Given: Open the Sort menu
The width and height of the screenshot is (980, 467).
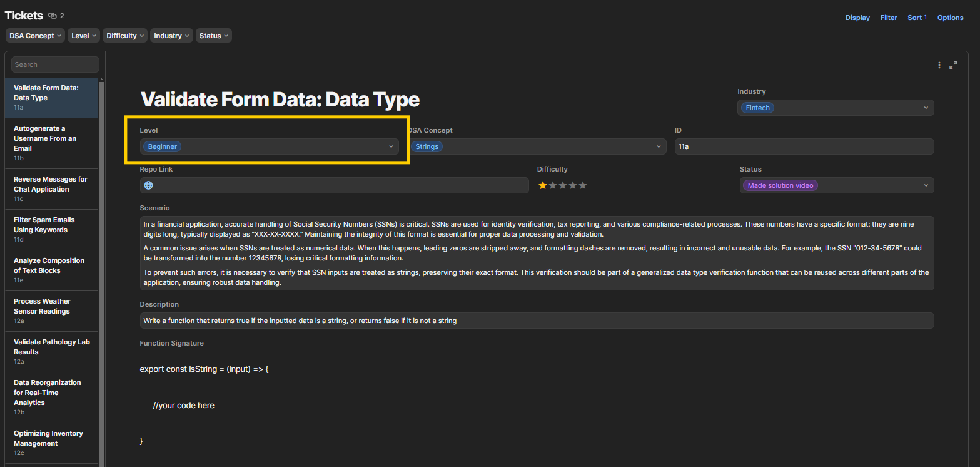Looking at the screenshot, I should (x=917, y=18).
